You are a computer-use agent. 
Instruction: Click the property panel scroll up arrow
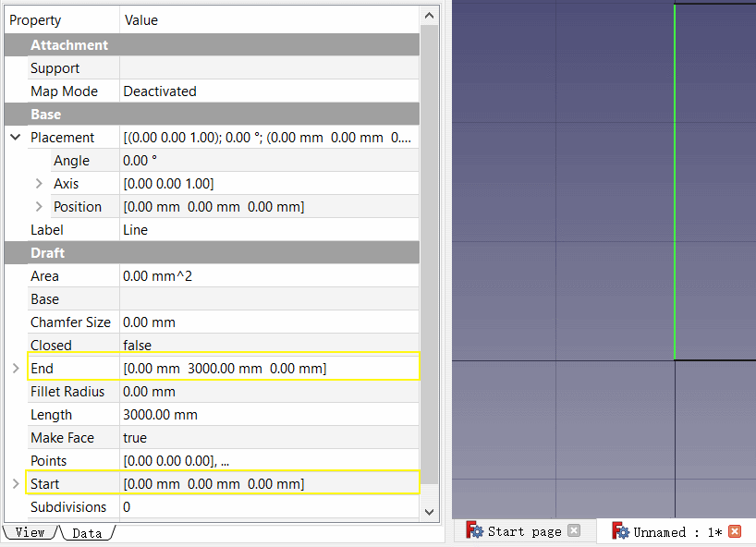click(429, 16)
